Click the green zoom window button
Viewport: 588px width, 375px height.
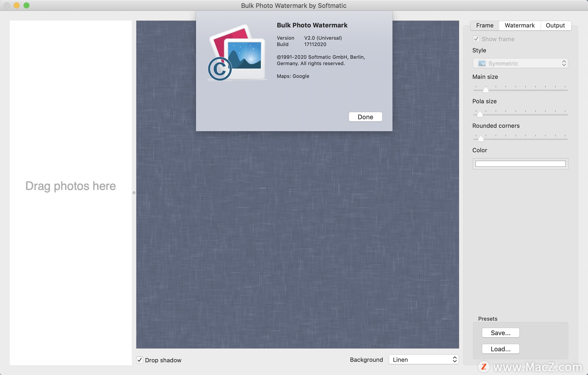point(26,6)
